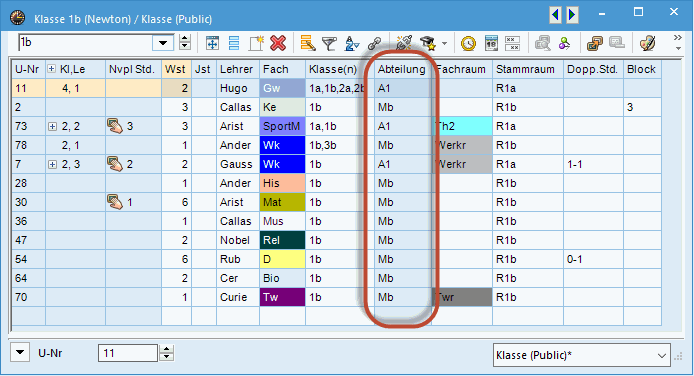Click the Abteilung cell A1 in Hugo row
694x376 pixels.
402,88
